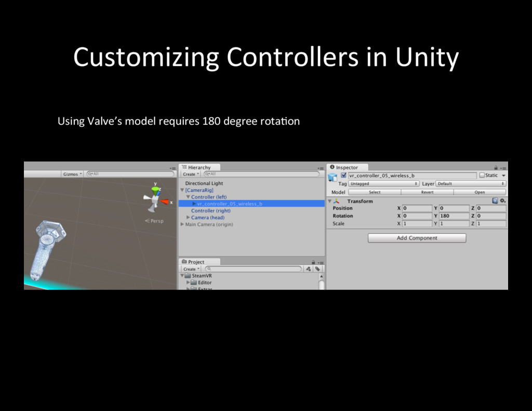The height and width of the screenshot is (411, 532).
Task: Open the Static flags dropdown arrow
Action: click(503, 176)
